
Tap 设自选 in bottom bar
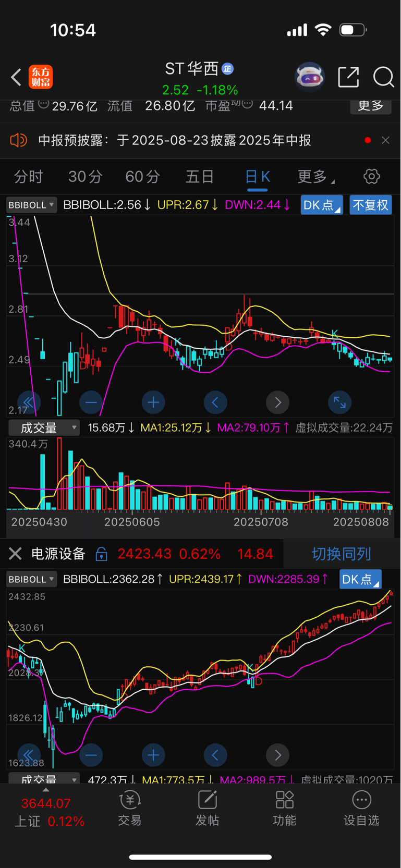pos(361,809)
